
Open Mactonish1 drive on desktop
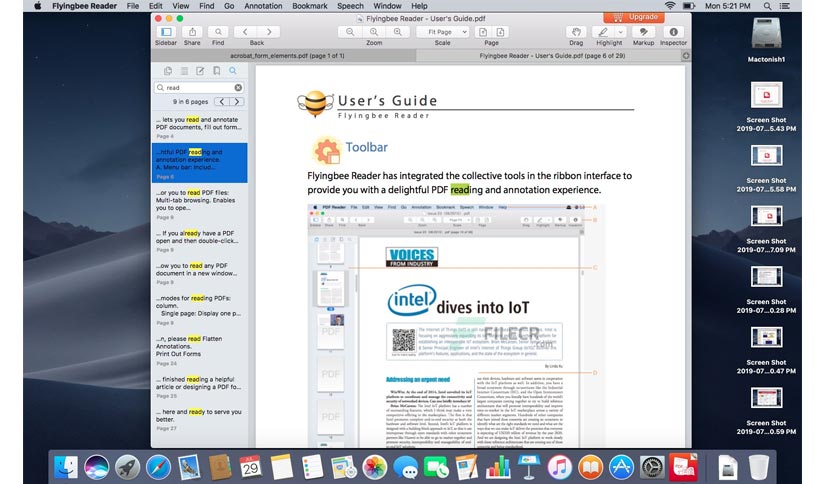click(766, 39)
